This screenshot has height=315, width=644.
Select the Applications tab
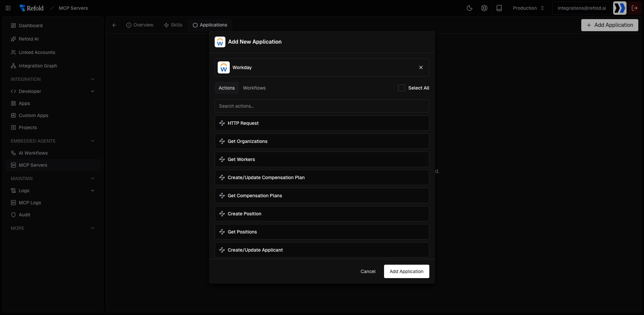(x=210, y=25)
